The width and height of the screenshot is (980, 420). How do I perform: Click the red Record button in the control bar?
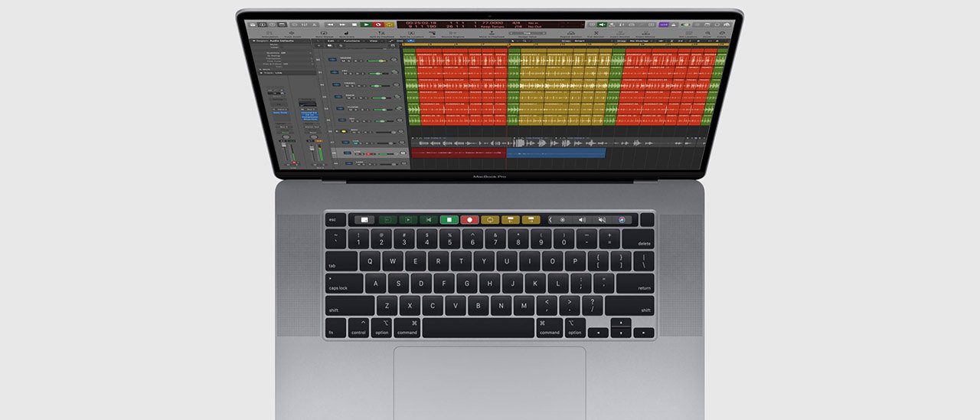pos(378,25)
